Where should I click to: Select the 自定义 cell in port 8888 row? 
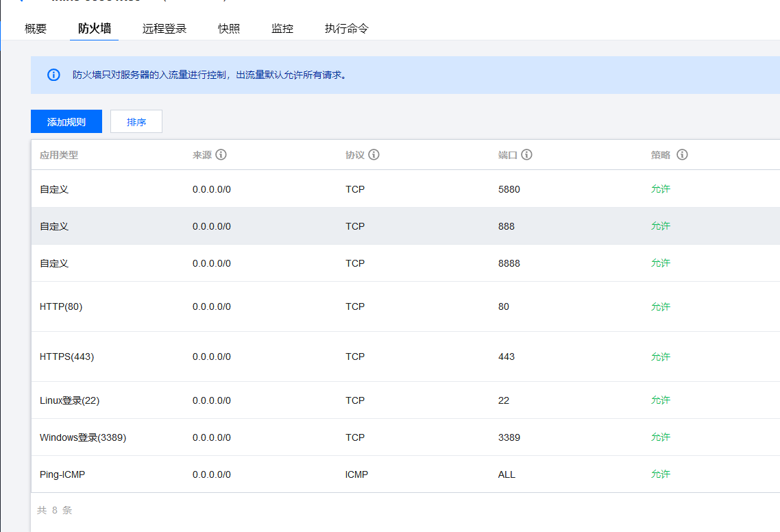pos(53,263)
